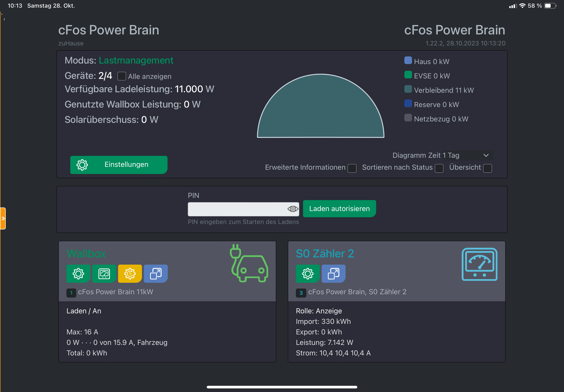Click Laden autorisieren button

tap(339, 209)
